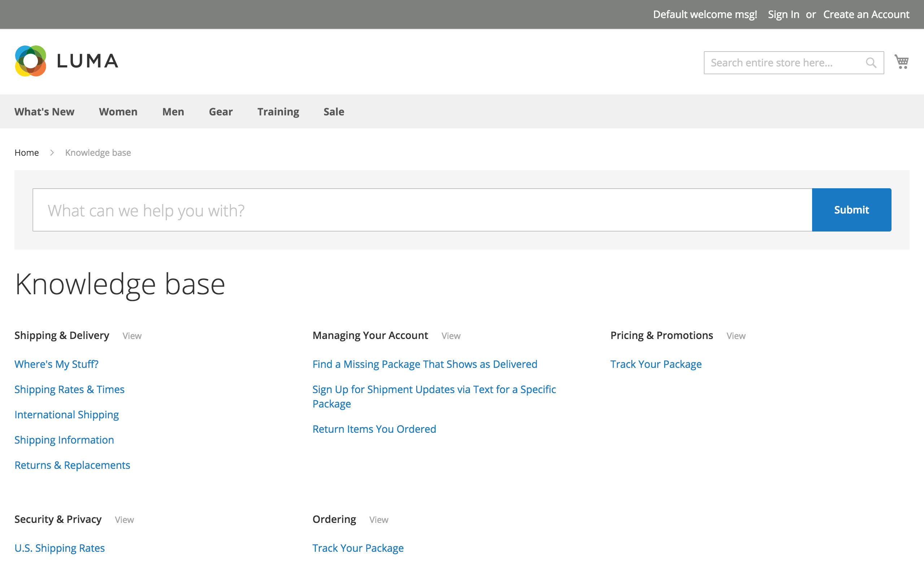
Task: Select the Women navigation menu item
Action: click(x=118, y=111)
